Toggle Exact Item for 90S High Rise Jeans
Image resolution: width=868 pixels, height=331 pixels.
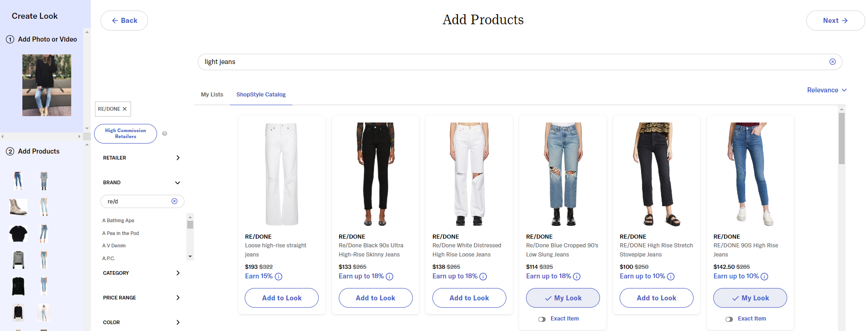pyautogui.click(x=729, y=319)
